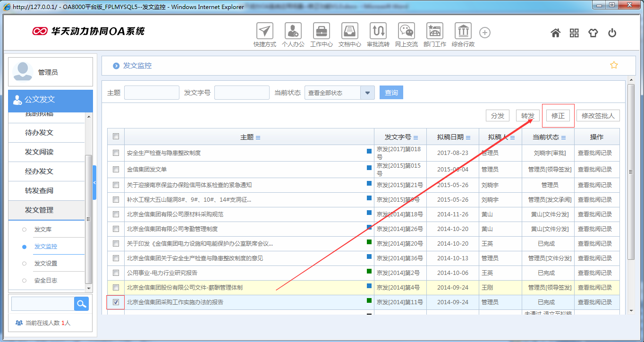Click the sidebar search magnifier icon
Viewport: 644px width, 342px height.
click(81, 303)
